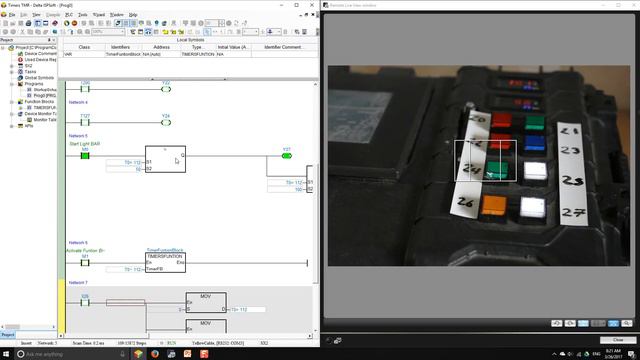Open the View menu
The image size is (640, 360).
click(x=36, y=15)
